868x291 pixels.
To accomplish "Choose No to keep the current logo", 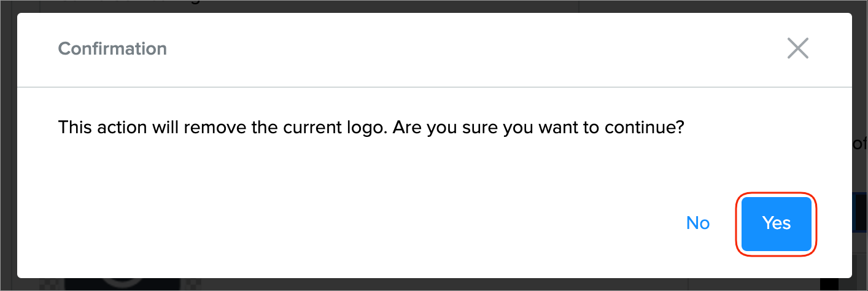I will pos(698,223).
